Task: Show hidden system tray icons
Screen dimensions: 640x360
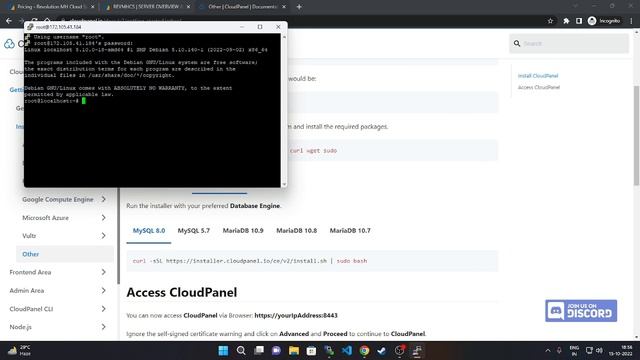Action: pos(548,351)
